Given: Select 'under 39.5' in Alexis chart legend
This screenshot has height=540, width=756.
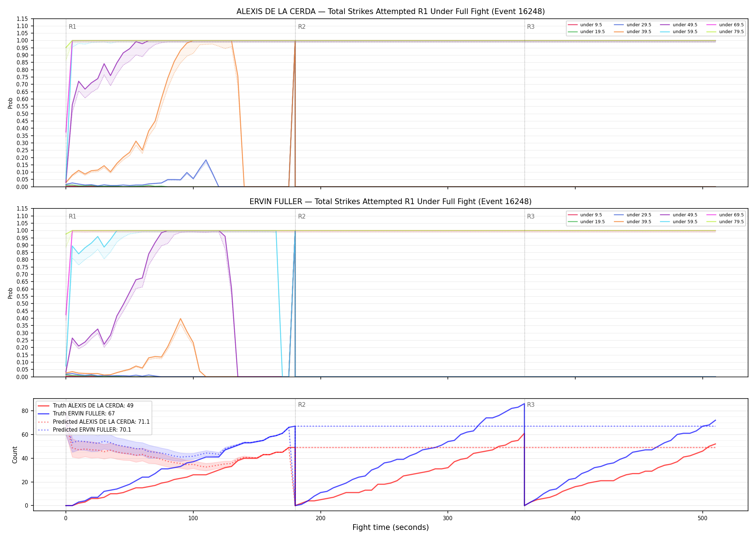Looking at the screenshot, I should tap(633, 32).
